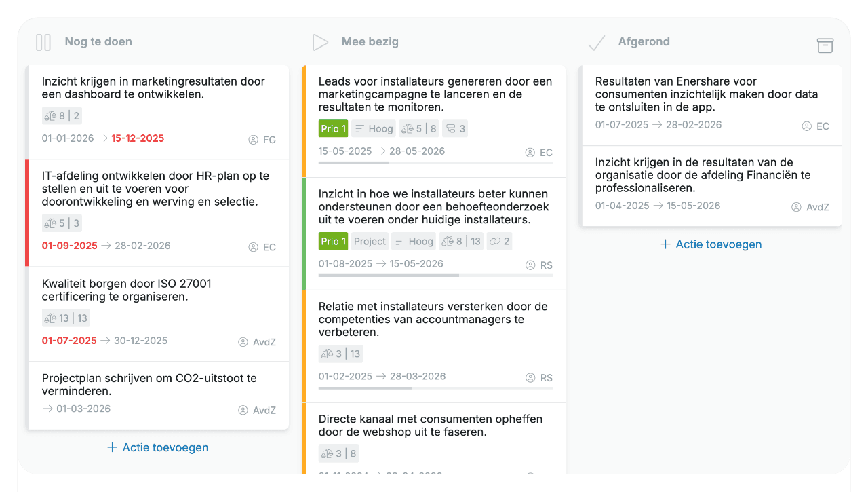
Task: Click the scale badge 5 | 3 on the IT-afdeling card
Action: pos(62,223)
